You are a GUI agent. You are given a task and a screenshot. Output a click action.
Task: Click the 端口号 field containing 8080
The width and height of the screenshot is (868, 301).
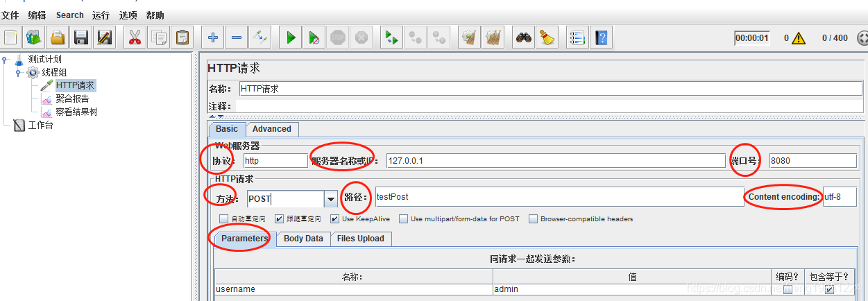(812, 161)
